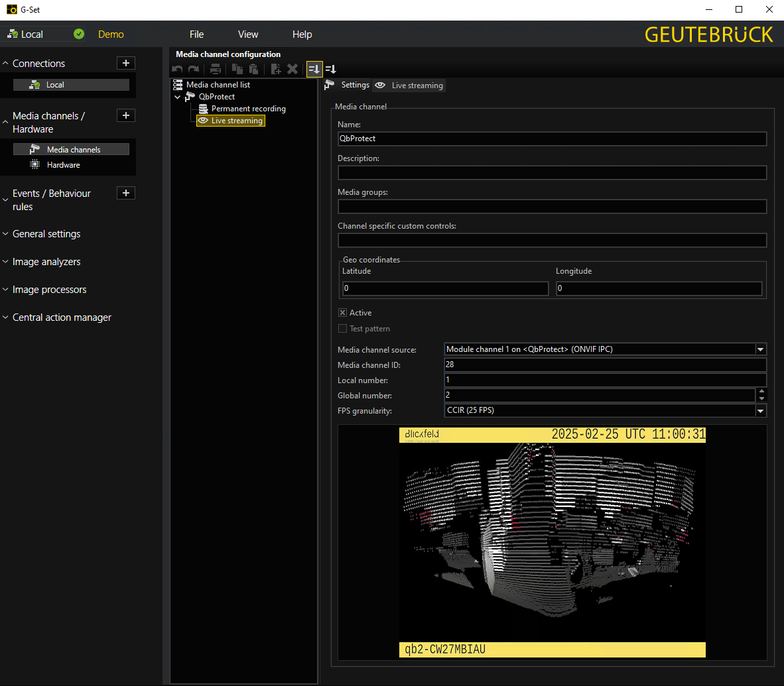Toggle the Test pattern checkbox
784x686 pixels.
click(342, 329)
